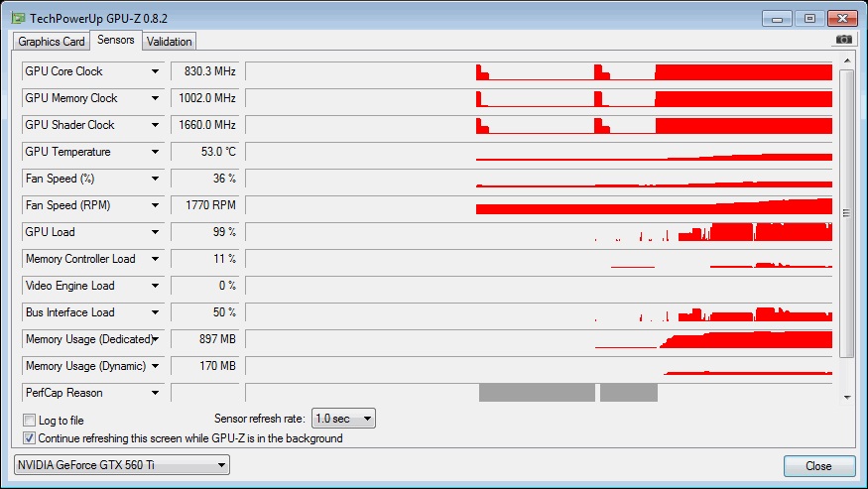Click the 1660.0 MHz shader clock value
The width and height of the screenshot is (868, 489).
point(205,125)
